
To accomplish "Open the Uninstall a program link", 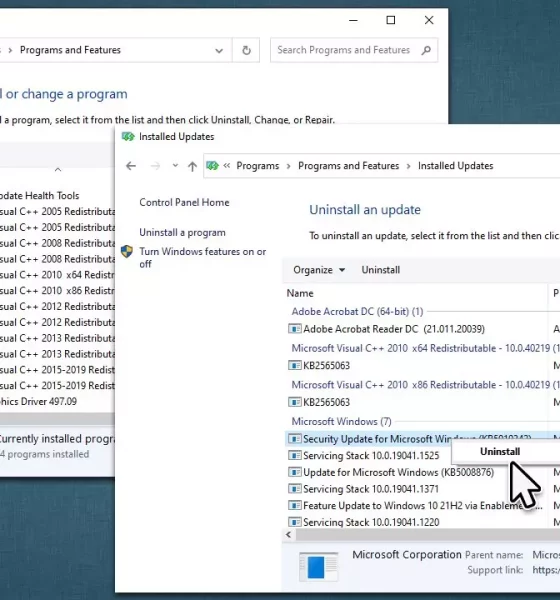I will 182,233.
